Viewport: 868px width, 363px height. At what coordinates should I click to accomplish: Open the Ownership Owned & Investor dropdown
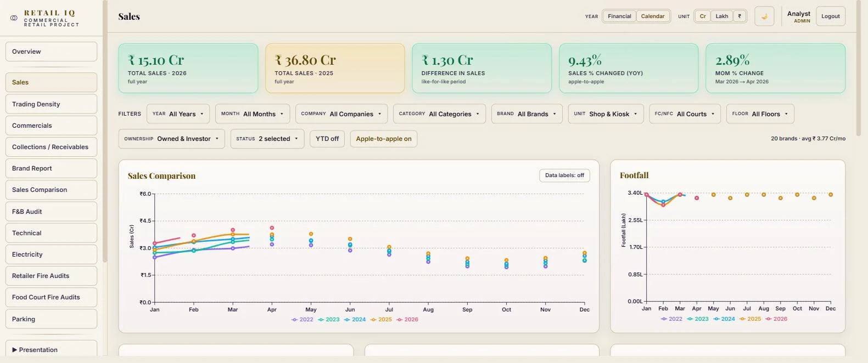pos(171,139)
